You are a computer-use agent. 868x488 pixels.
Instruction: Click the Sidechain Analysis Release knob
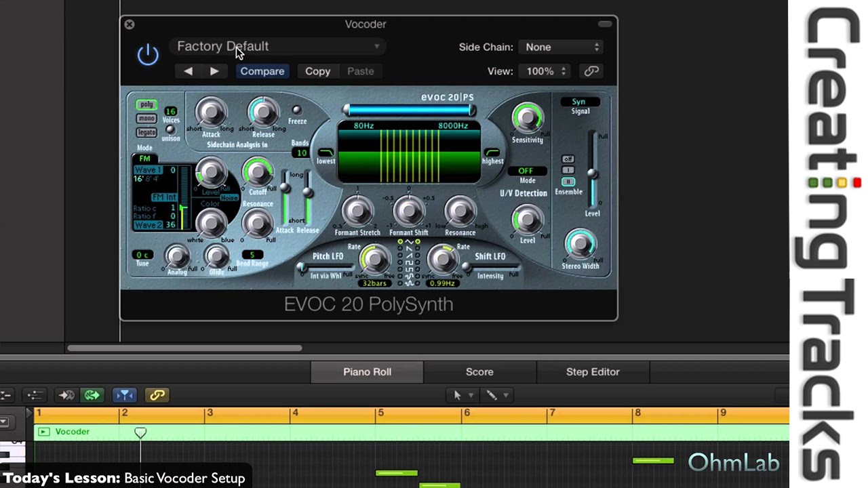[x=263, y=113]
